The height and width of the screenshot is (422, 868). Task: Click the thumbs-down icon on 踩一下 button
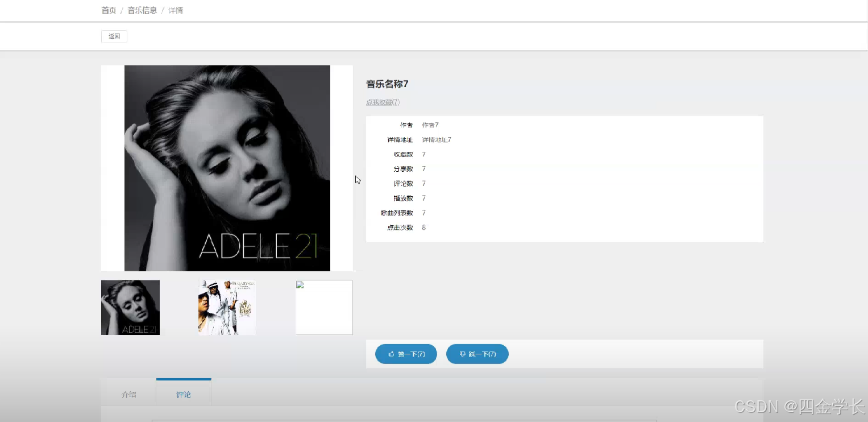(462, 354)
